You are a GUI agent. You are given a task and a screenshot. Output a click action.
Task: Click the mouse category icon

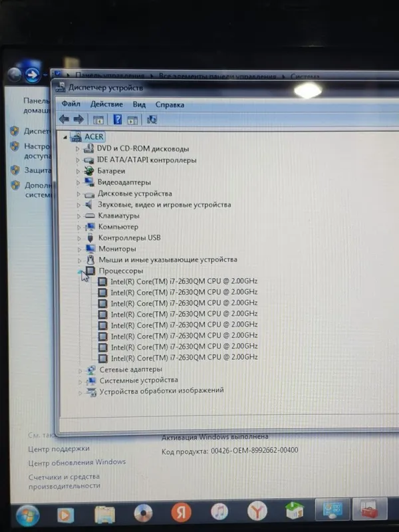click(x=90, y=260)
